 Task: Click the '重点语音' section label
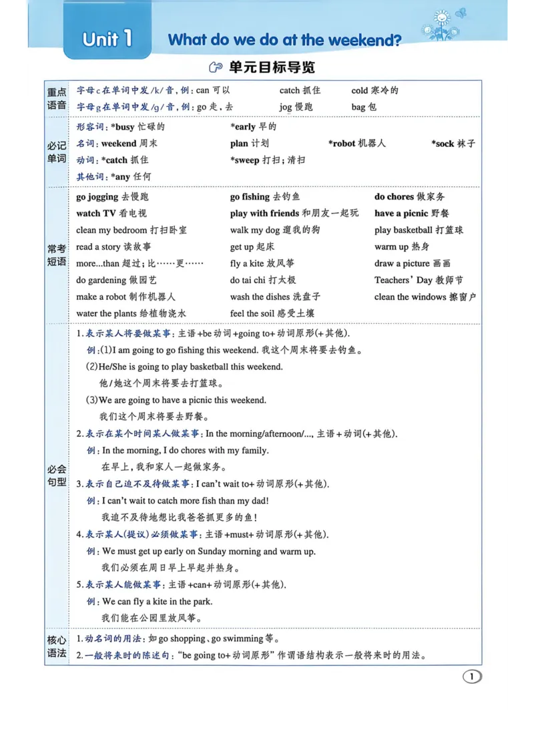click(x=56, y=98)
